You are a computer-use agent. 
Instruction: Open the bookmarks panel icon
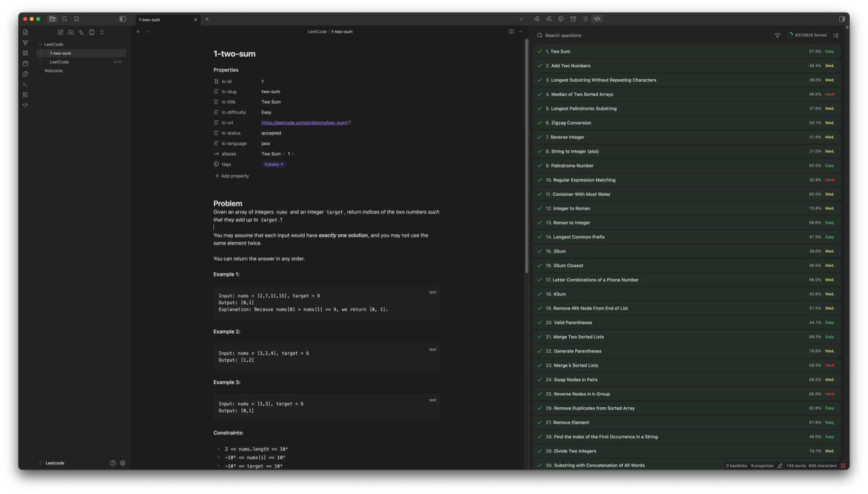(76, 19)
